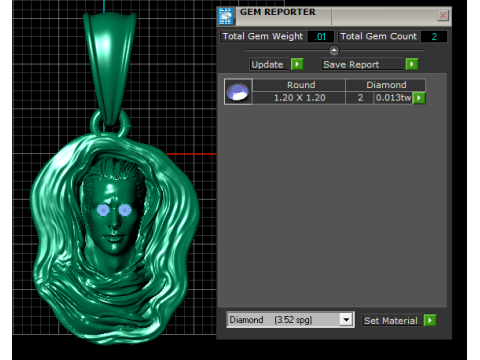Click the green arrow next to Save Report
The height and width of the screenshot is (360, 480).
tap(412, 64)
